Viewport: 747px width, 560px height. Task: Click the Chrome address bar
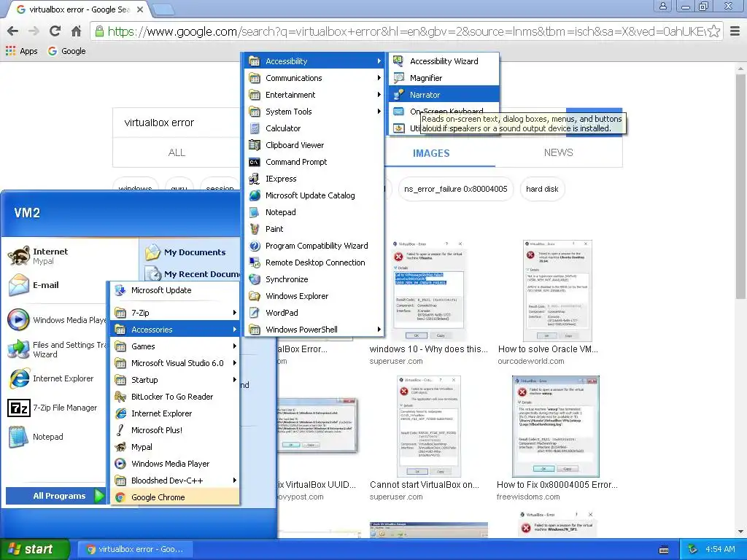pyautogui.click(x=400, y=31)
